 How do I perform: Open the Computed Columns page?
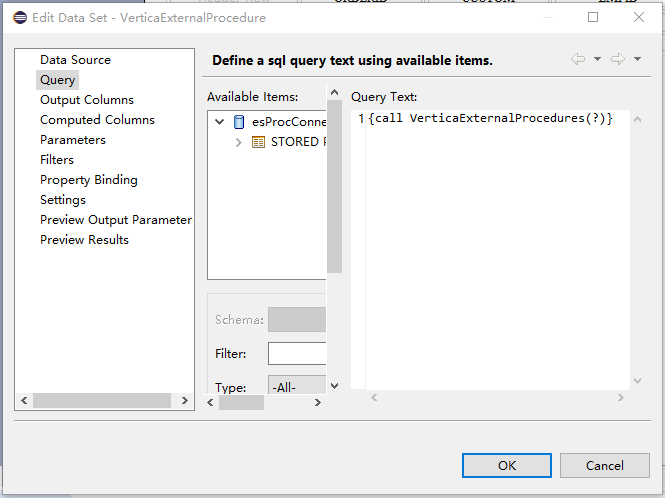pos(97,120)
